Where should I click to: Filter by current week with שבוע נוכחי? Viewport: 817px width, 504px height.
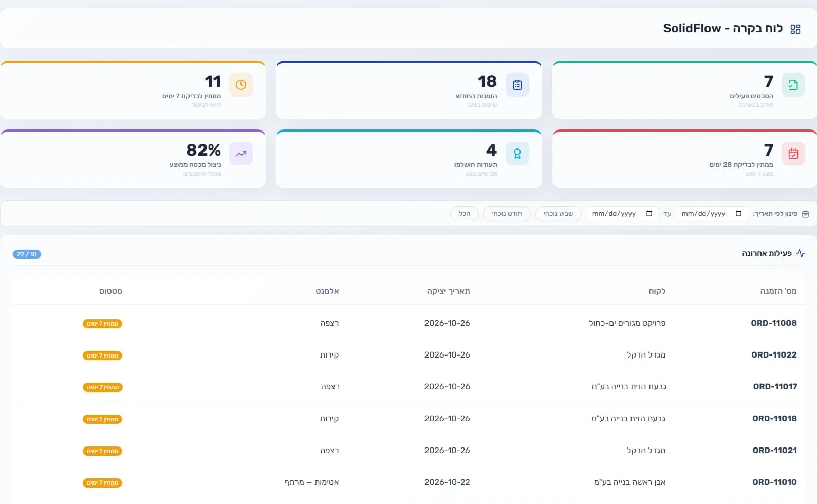tap(558, 214)
